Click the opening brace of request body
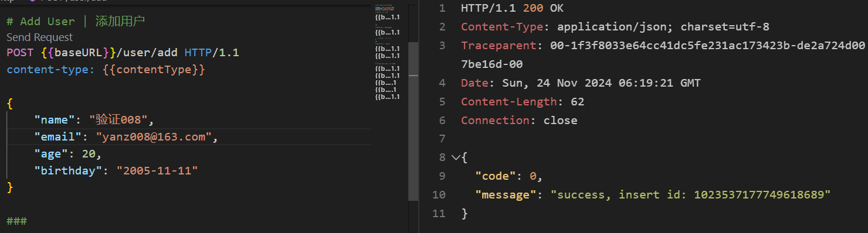The height and width of the screenshot is (233, 868). click(x=9, y=104)
